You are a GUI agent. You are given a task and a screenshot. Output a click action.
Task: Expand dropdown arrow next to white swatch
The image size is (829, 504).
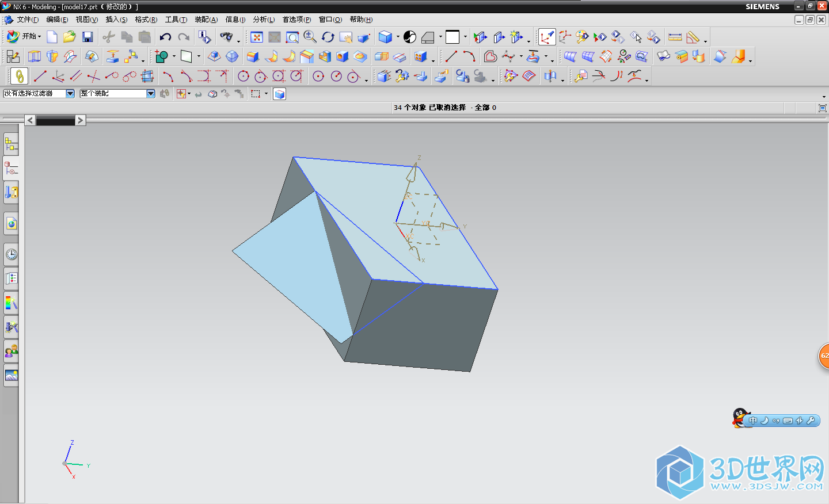coord(465,37)
